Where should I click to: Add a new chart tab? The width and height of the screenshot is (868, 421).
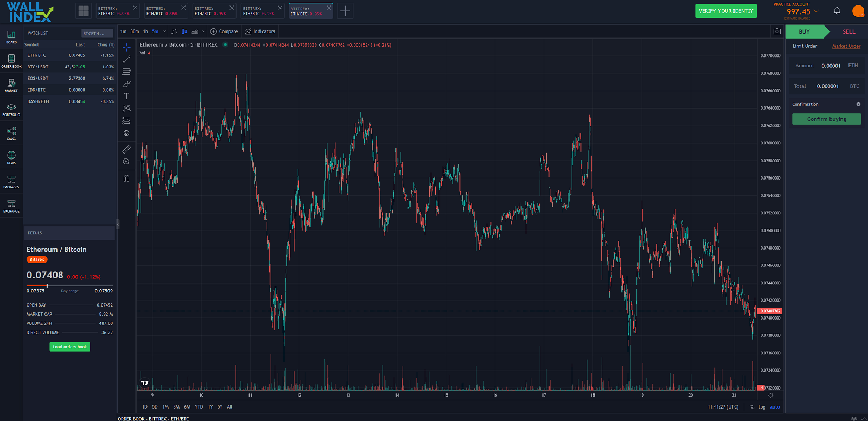pyautogui.click(x=345, y=11)
